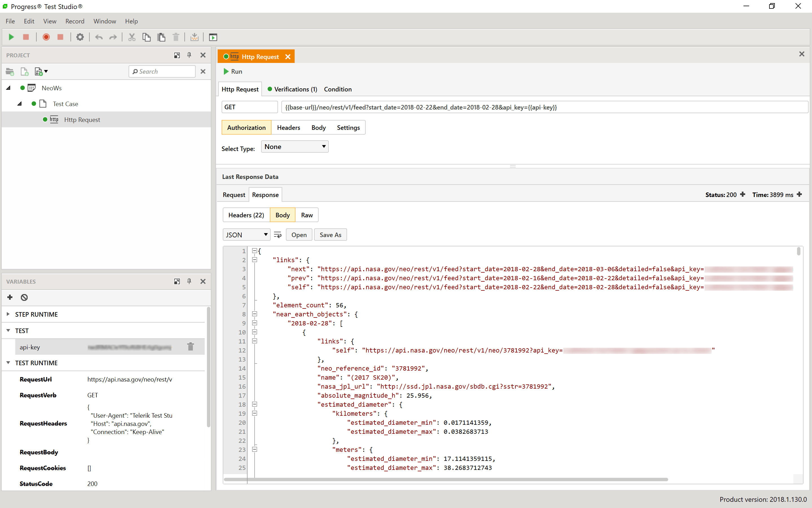Collapse near_earth_objects node at line 8
Screen dimensions: 812x508
(255, 314)
